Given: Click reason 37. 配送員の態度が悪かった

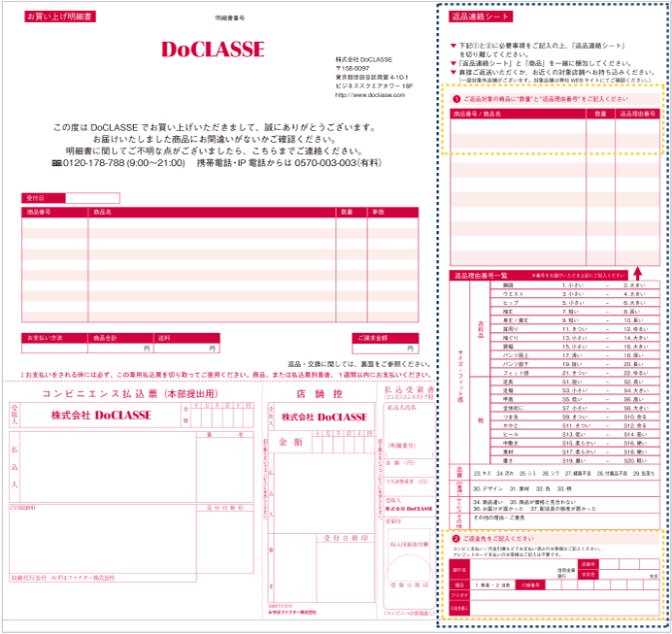Looking at the screenshot, I should [x=562, y=509].
